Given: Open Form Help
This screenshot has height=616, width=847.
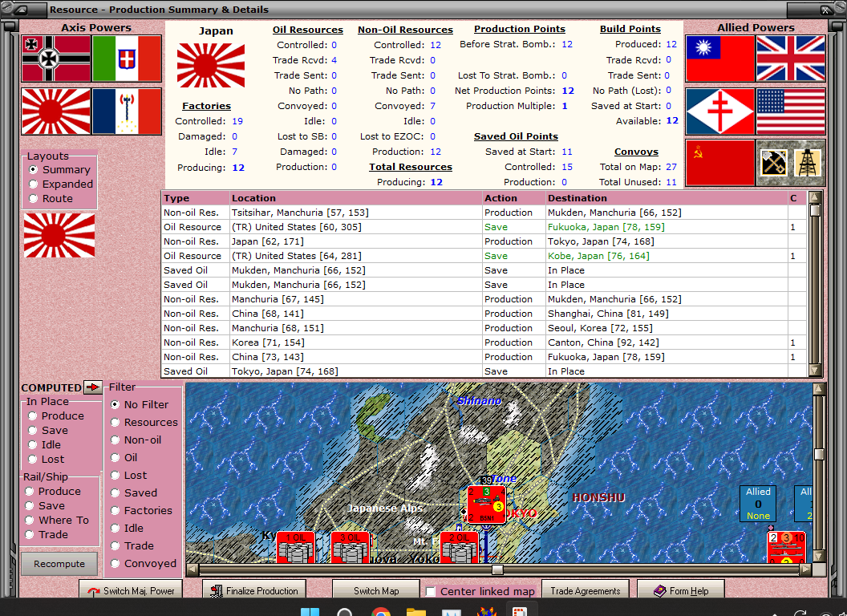Looking at the screenshot, I should click(x=681, y=590).
